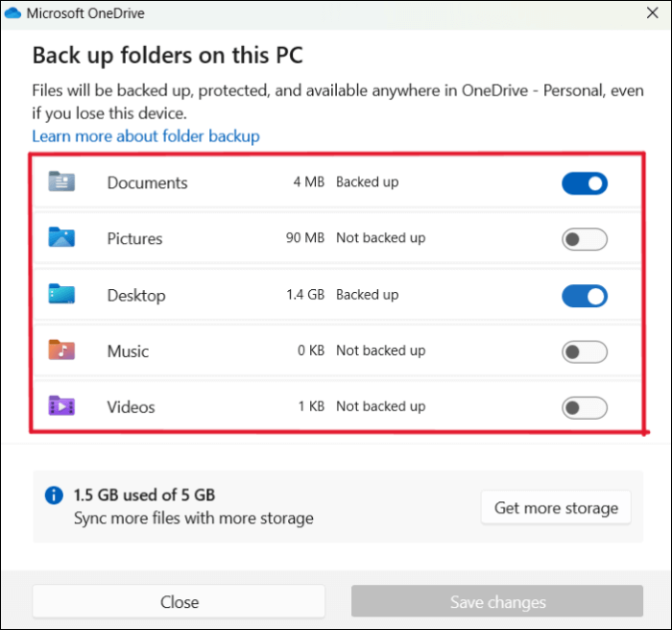Turn off Documents backup toggle
672x630 pixels.
pos(584,182)
